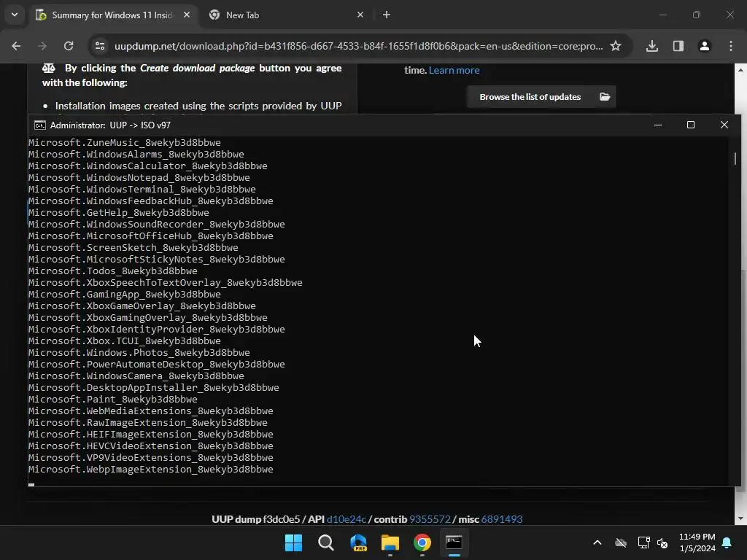Switch to Google Chrome on the taskbar
The image size is (747, 560).
tap(422, 542)
